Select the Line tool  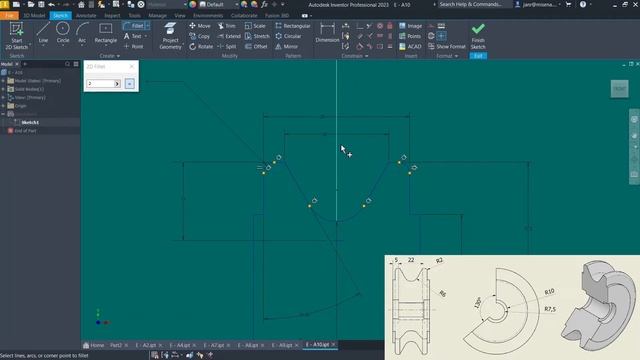pos(43,33)
